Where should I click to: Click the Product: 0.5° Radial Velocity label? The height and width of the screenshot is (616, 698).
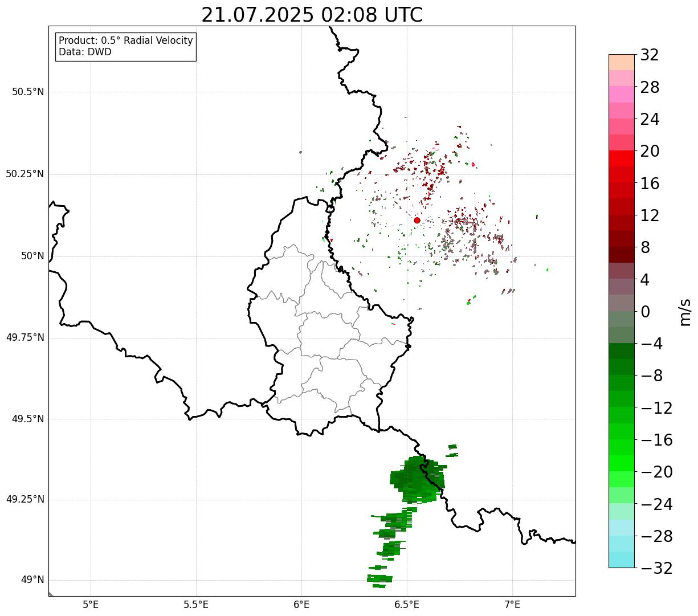(x=126, y=41)
